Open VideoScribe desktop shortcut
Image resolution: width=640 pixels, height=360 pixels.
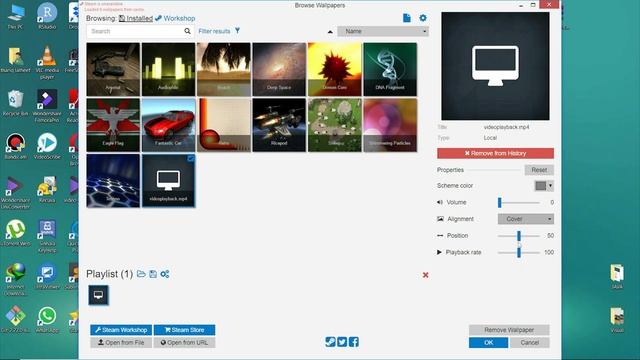[x=47, y=146]
